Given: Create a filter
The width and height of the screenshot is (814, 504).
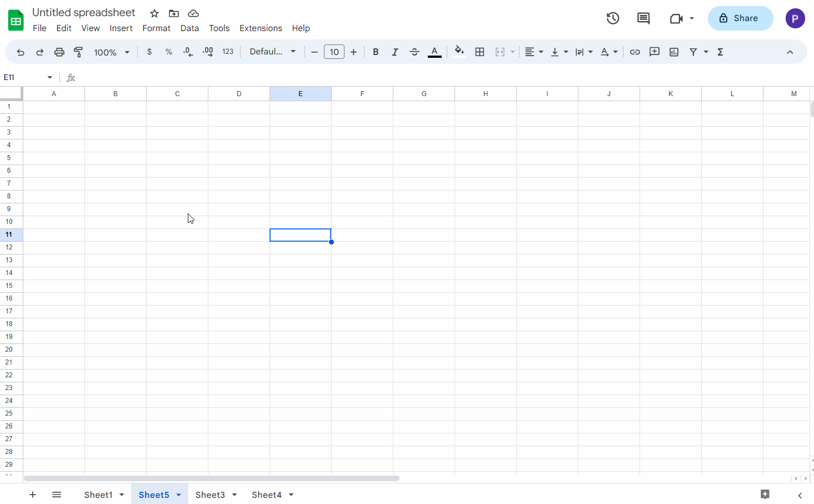Looking at the screenshot, I should (693, 52).
